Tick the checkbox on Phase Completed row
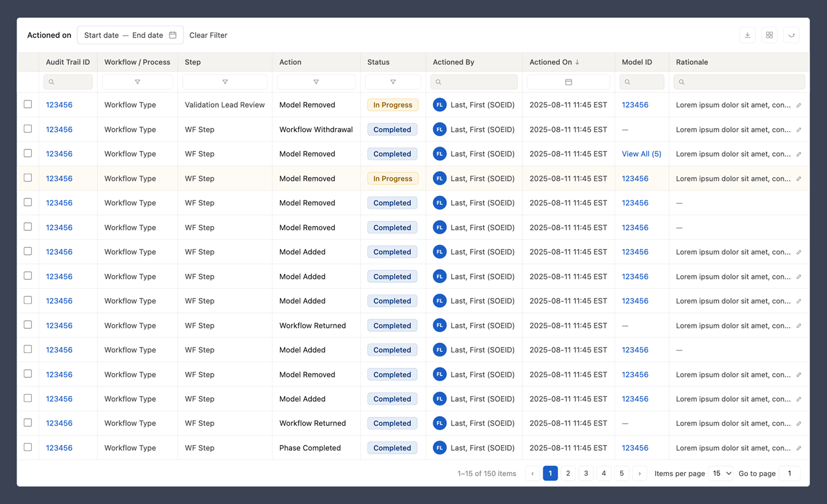Viewport: 827px width, 504px height. pos(28,447)
